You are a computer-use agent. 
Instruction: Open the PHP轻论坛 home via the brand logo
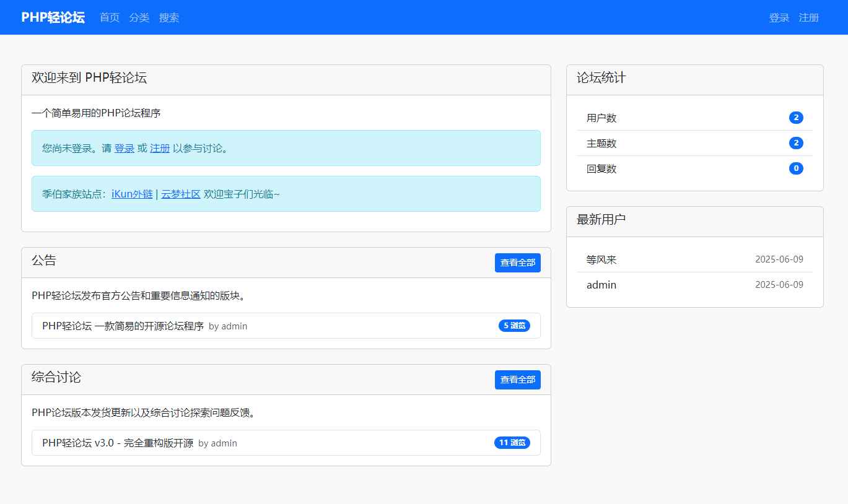(52, 17)
